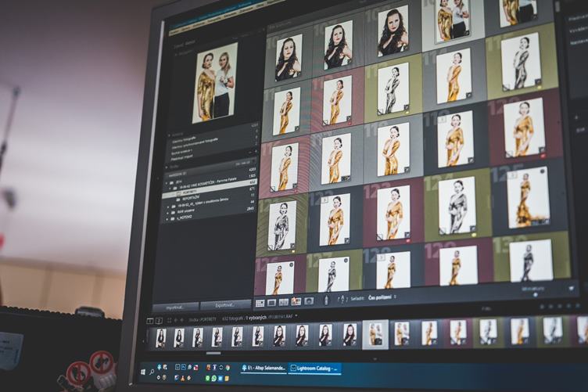Click the Exportovat button
The height and width of the screenshot is (392, 588).
coord(225,305)
